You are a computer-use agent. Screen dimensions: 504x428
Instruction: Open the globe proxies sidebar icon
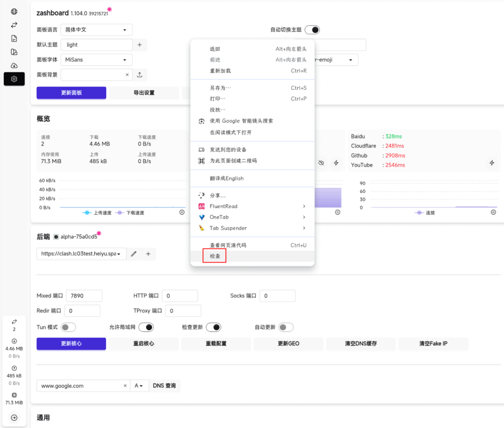point(14,12)
